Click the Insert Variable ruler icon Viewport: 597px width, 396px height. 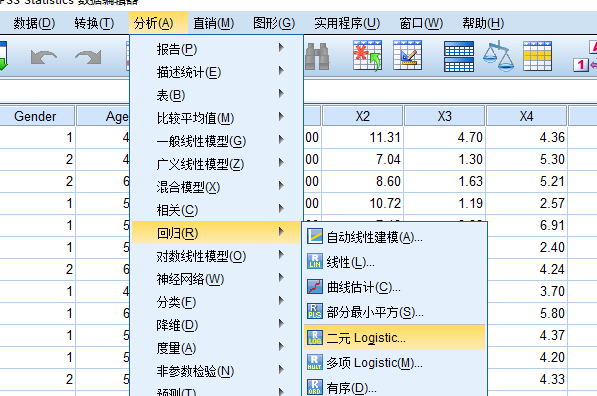tap(407, 55)
